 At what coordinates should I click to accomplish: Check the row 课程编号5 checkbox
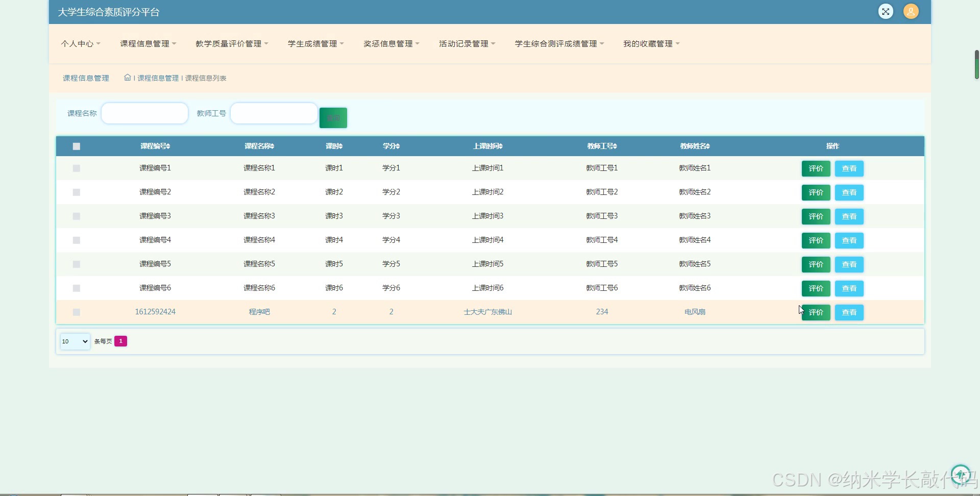point(77,264)
